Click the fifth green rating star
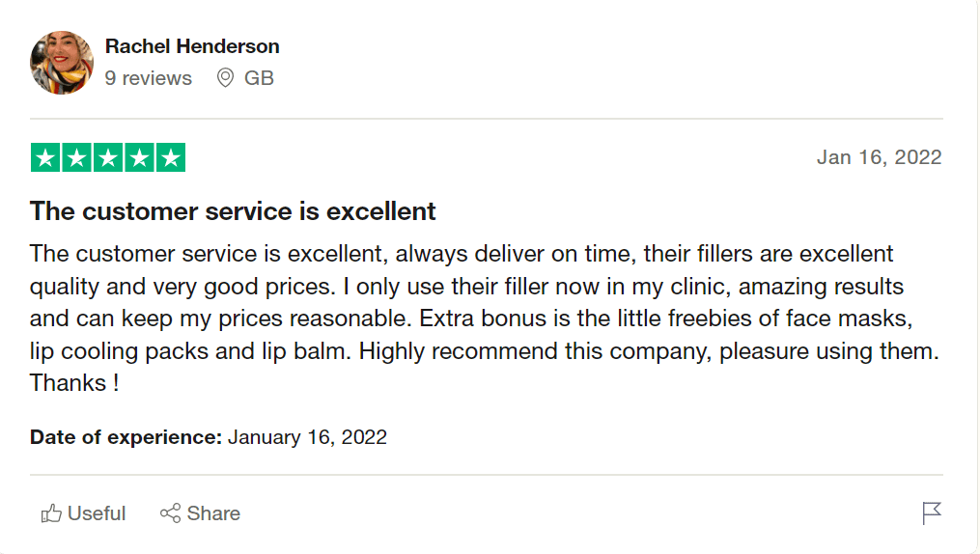Screen dimensions: 980x554 (x=170, y=157)
